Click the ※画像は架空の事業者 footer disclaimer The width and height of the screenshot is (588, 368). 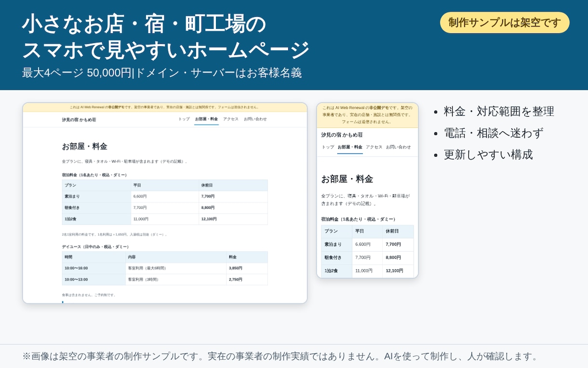coord(280,356)
